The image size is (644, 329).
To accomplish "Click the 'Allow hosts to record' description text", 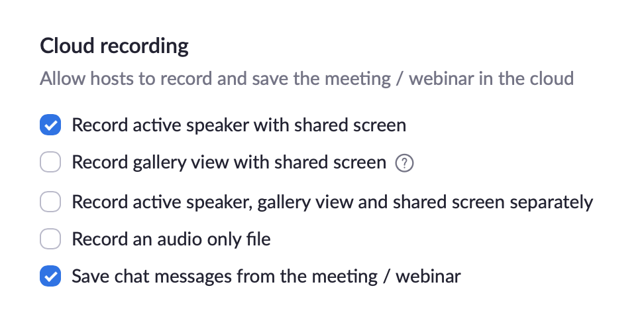I will tap(307, 78).
